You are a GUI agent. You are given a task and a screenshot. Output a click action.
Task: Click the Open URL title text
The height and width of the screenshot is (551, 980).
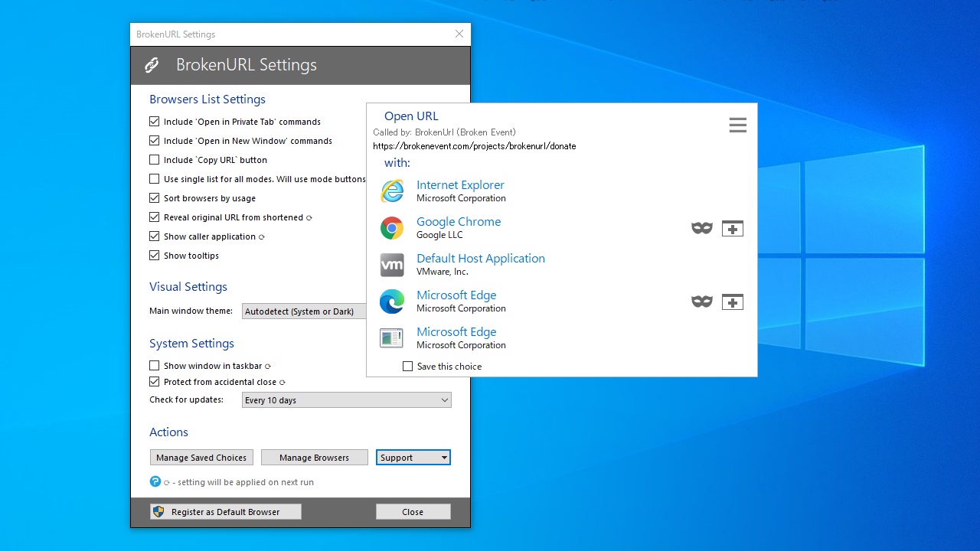pos(411,116)
